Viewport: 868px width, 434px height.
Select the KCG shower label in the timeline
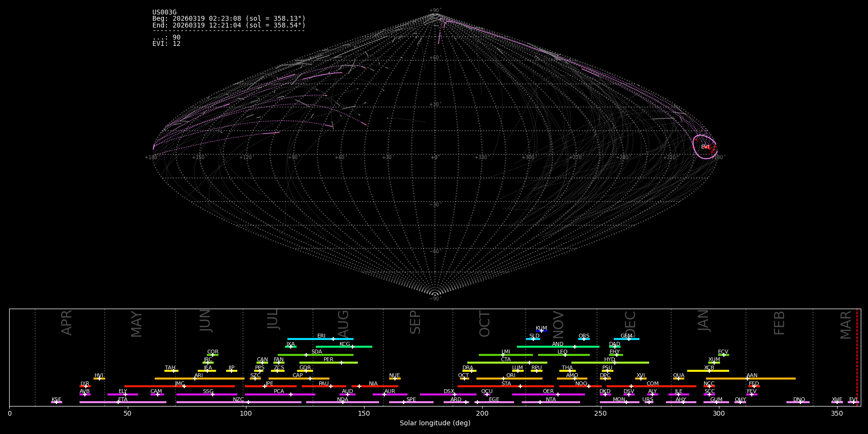tap(345, 344)
